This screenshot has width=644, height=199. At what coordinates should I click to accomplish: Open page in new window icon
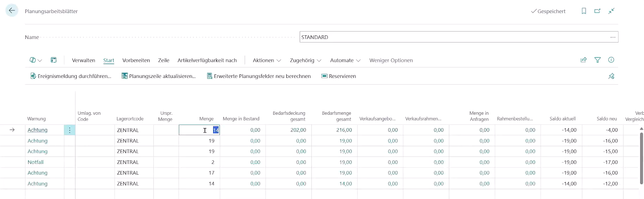597,11
